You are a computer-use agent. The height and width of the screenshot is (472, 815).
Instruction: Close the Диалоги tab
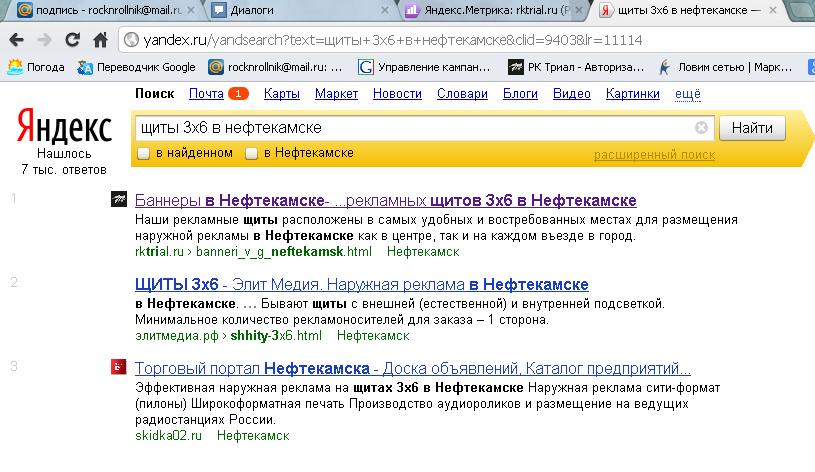tap(385, 10)
